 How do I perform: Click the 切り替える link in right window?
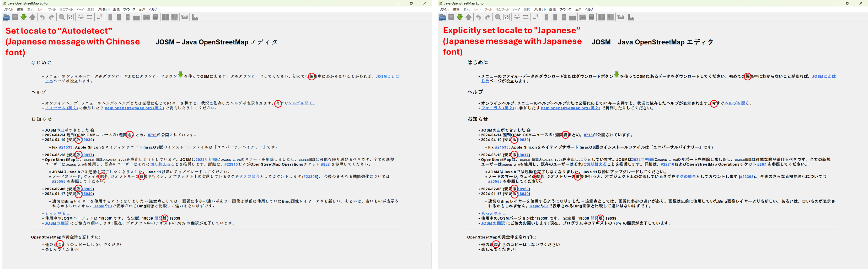coord(596,164)
